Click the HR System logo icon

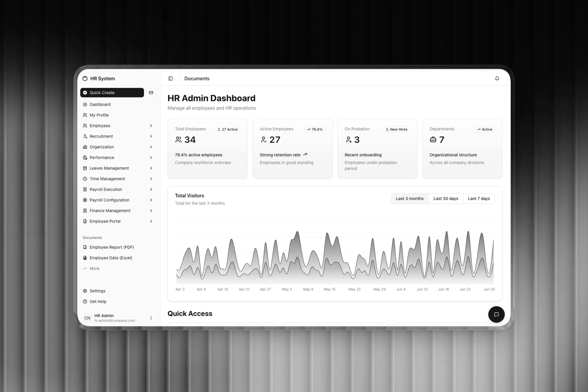[x=85, y=78]
